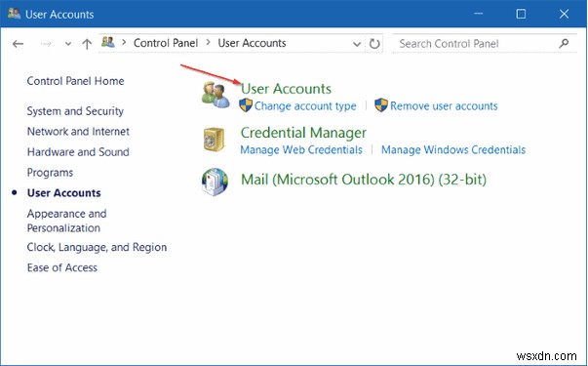Image resolution: width=588 pixels, height=366 pixels.
Task: Click the address bar users icon
Action: click(108, 42)
